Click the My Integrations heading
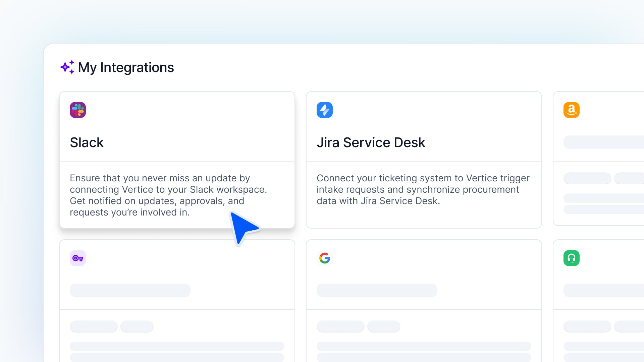 126,67
